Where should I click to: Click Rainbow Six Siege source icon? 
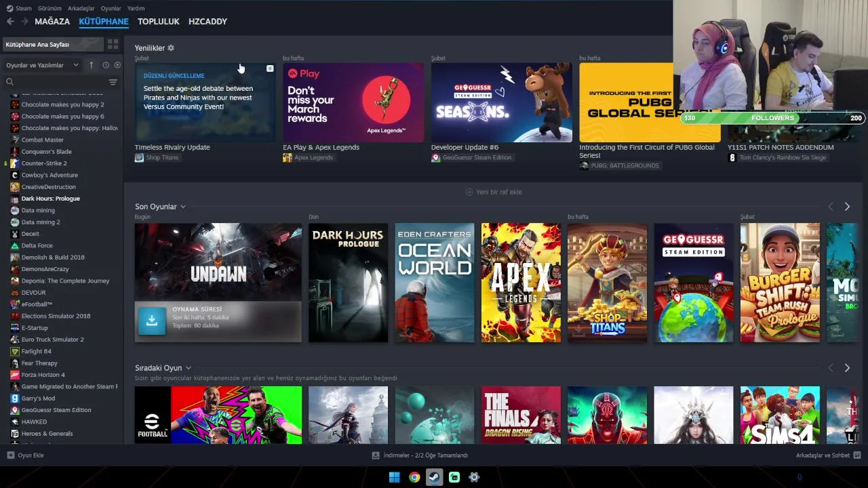tap(732, 158)
